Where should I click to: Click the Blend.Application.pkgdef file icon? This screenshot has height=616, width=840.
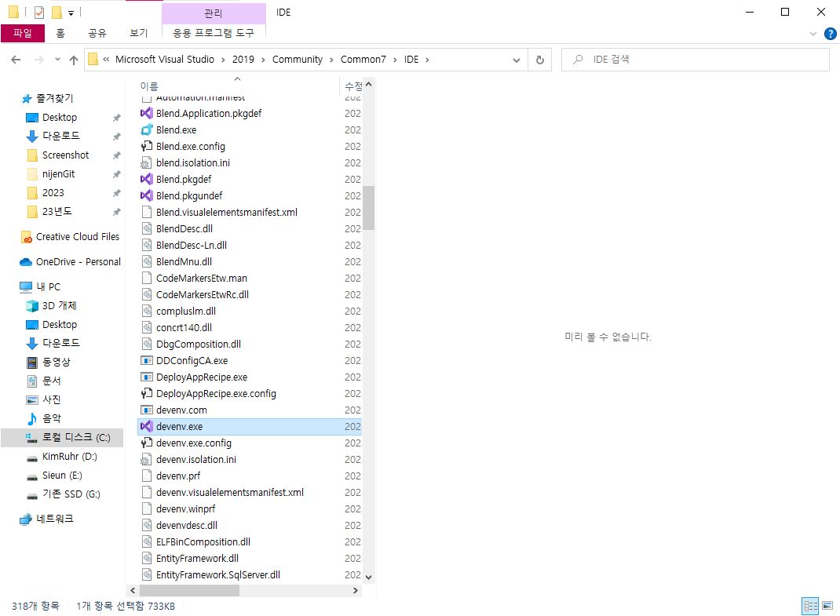(x=146, y=113)
